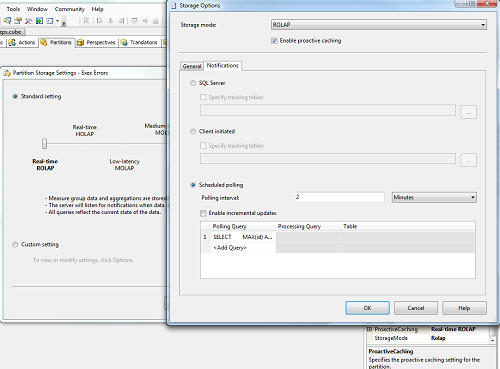The width and height of the screenshot is (500, 369).
Task: Check Specify tracking tables under Client initiated
Action: (203, 145)
